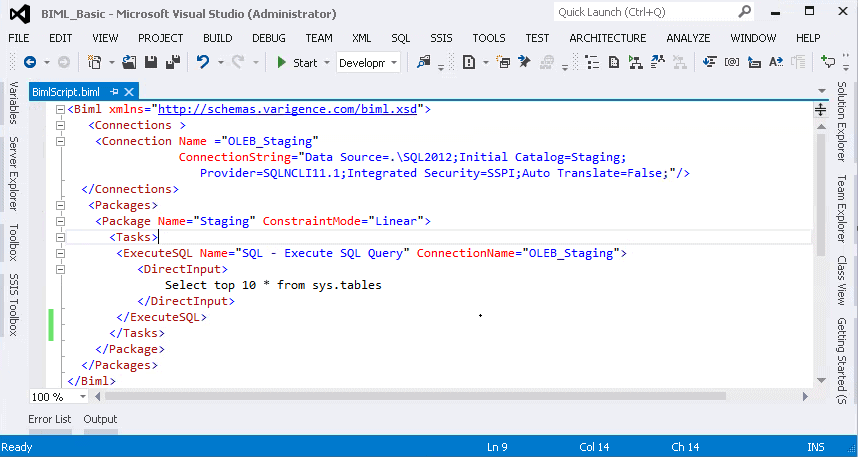Viewport: 858px width, 457px height.
Task: Open the FILE menu
Action: (19, 38)
